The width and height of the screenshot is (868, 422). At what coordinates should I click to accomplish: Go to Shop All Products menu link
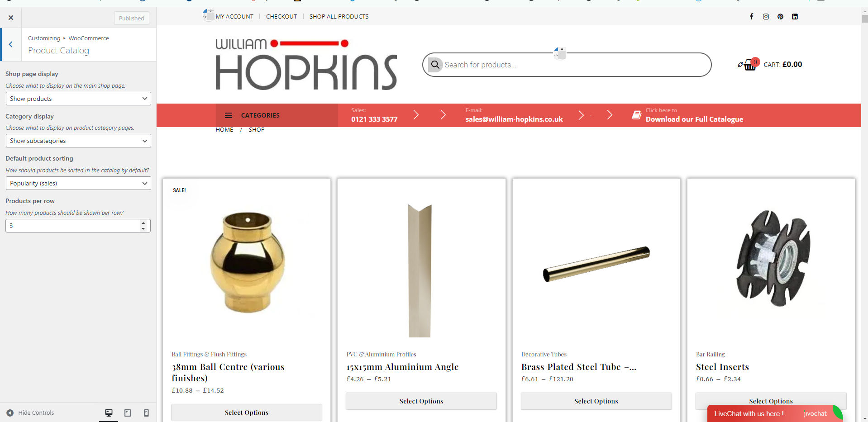point(339,16)
